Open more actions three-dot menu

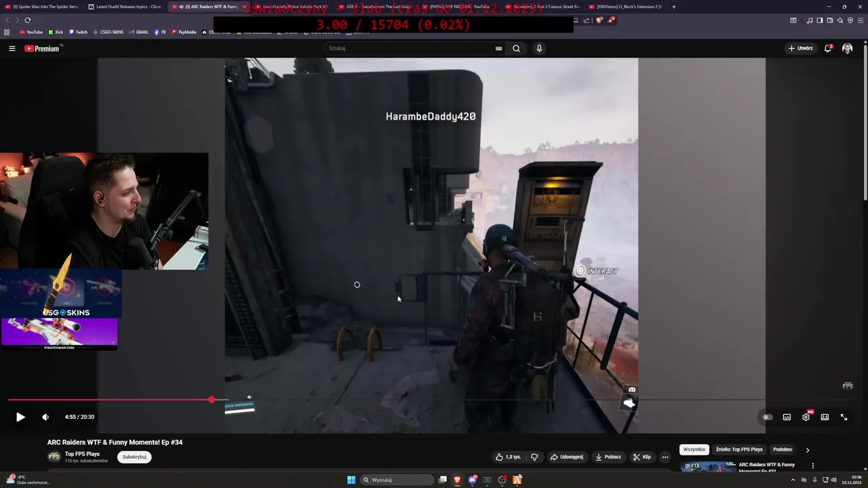pos(665,457)
